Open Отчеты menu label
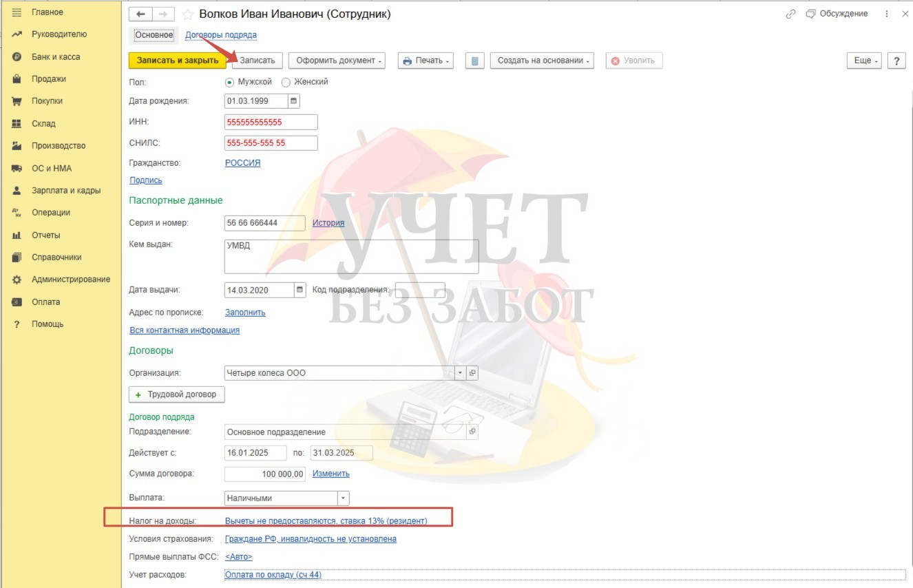The image size is (913, 588). click(46, 235)
